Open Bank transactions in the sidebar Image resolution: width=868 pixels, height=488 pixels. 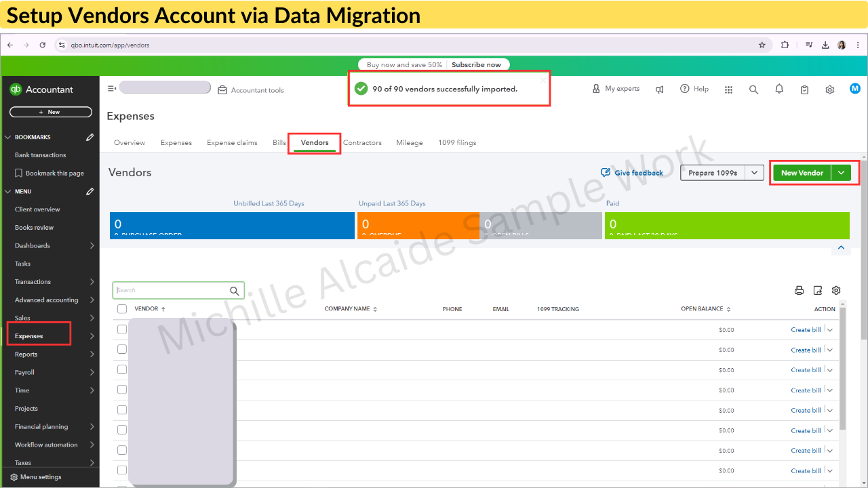pyautogui.click(x=41, y=155)
